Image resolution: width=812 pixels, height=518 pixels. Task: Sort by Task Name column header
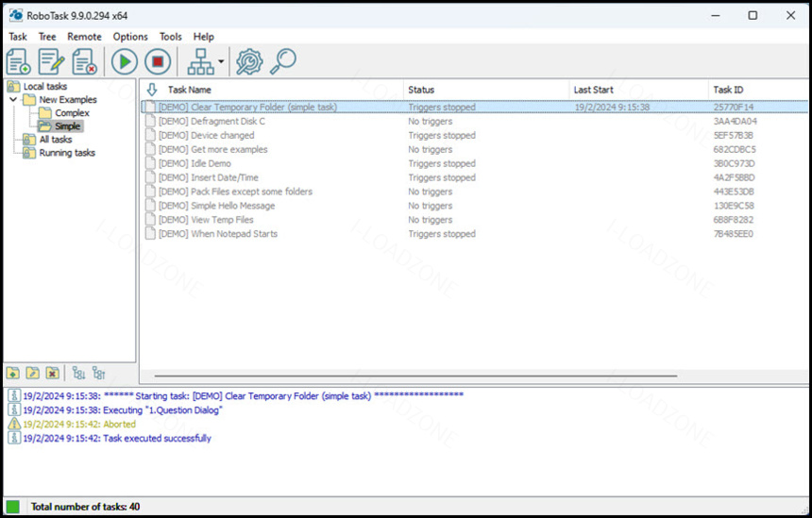click(x=189, y=90)
